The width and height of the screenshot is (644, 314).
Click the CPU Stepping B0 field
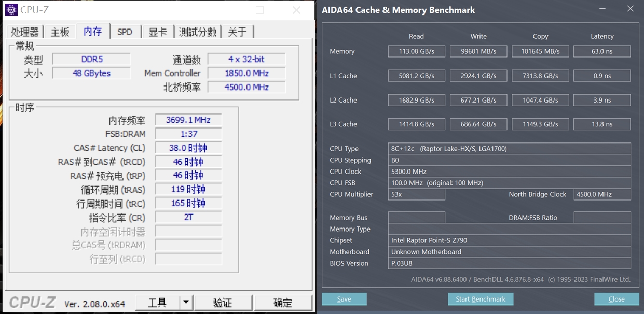(510, 160)
